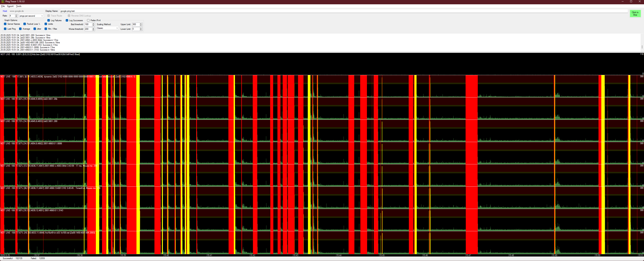
Task: Decrease the Upper Limit with its down arrow
Action: click(x=141, y=25)
